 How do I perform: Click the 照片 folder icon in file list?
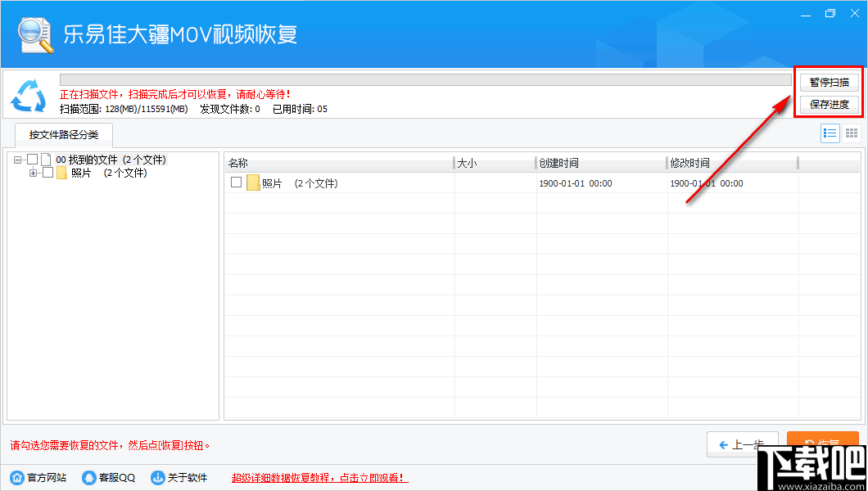coord(255,183)
